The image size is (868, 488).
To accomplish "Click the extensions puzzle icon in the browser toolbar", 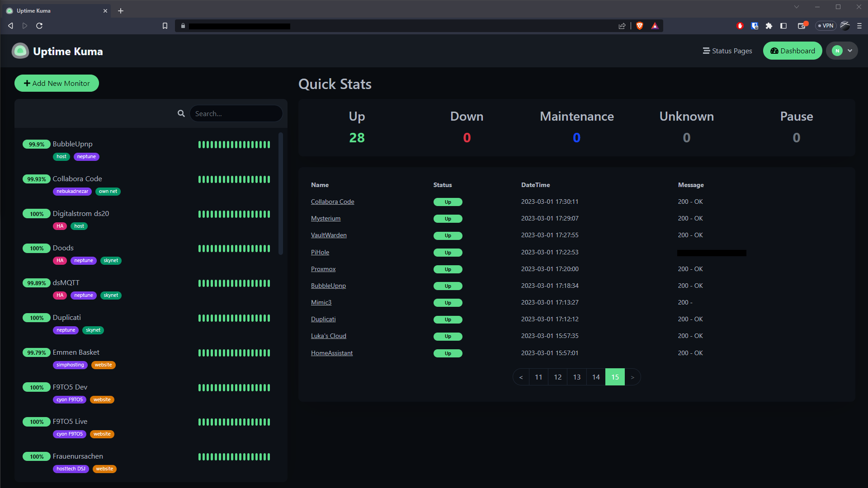I will click(769, 26).
